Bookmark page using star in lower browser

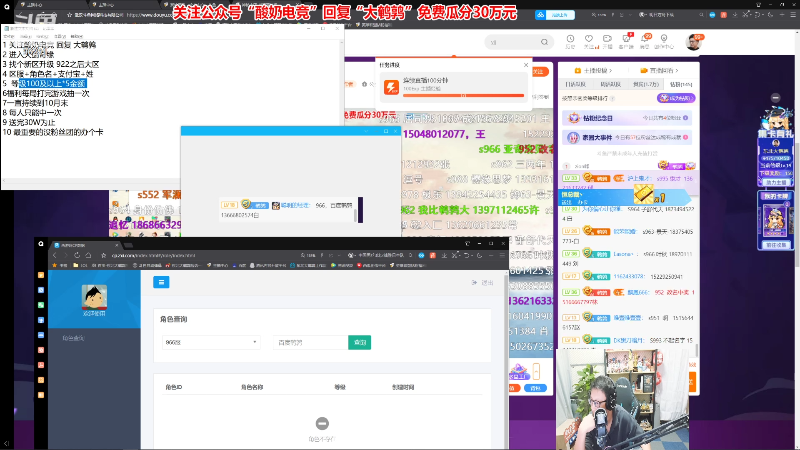coord(104,255)
